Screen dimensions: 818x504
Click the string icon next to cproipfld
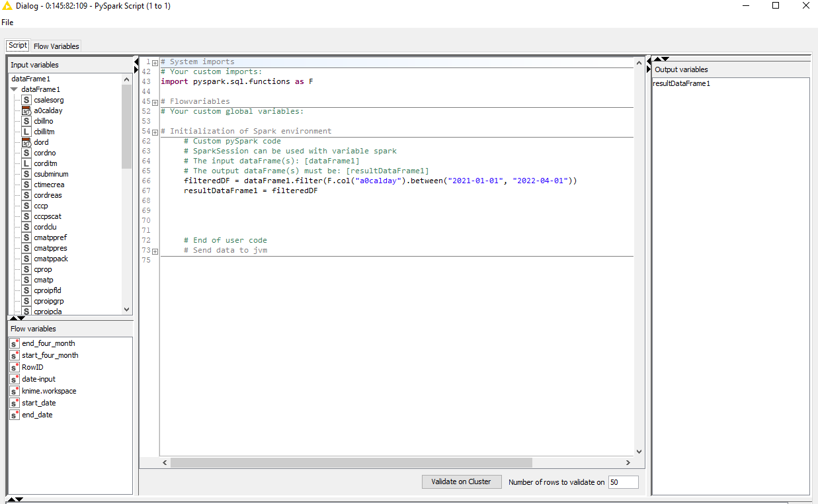26,290
